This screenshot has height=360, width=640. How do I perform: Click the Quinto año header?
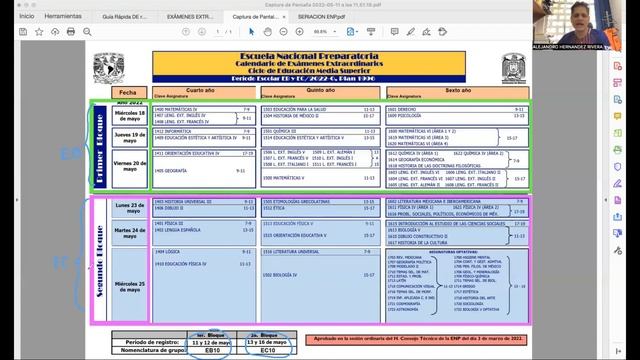coord(320,93)
